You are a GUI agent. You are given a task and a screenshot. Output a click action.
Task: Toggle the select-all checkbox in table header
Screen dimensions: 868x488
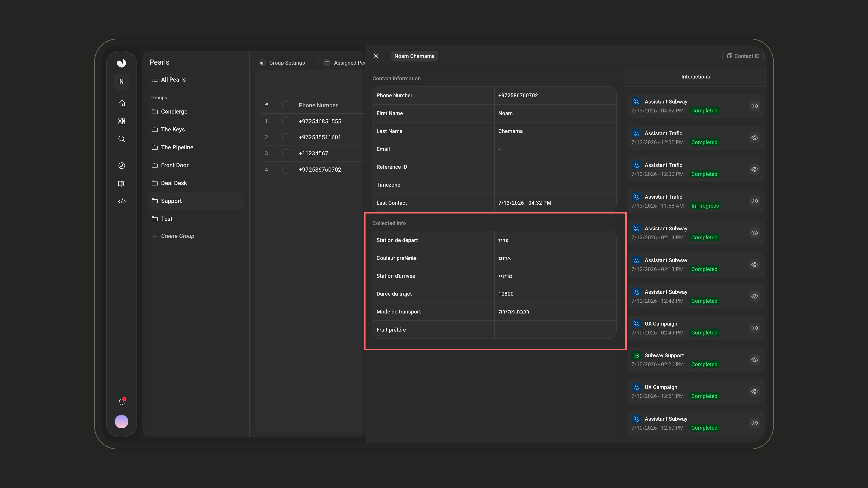[x=286, y=105]
